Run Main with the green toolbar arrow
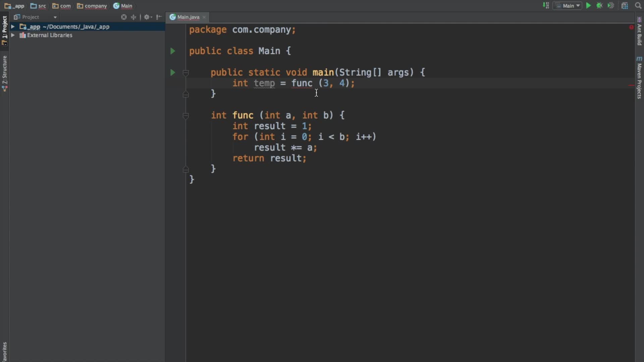This screenshot has width=644, height=362. point(588,6)
